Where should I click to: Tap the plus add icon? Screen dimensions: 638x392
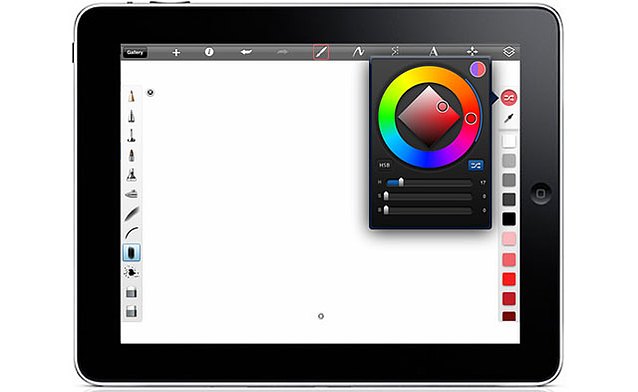click(x=176, y=53)
